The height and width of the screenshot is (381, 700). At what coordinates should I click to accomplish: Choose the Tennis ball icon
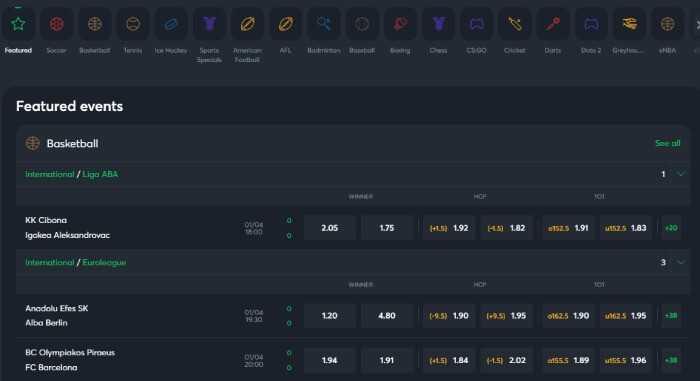[x=133, y=24]
